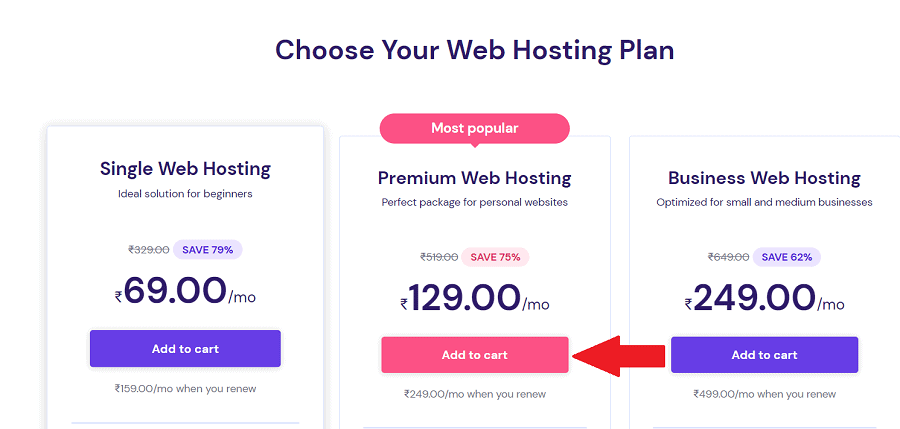Screen dimensions: 900x429
Task: Select the Premium Web Hosting title
Action: coord(475,178)
